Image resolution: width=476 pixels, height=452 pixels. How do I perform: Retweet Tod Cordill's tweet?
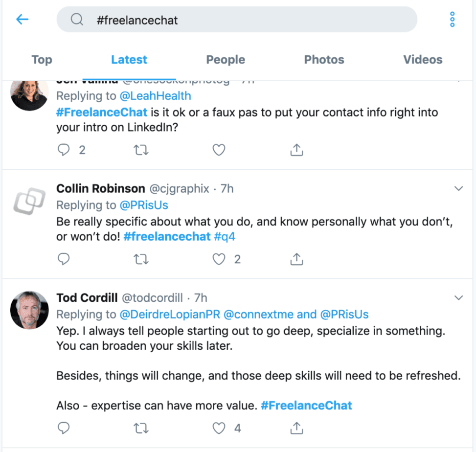pyautogui.click(x=141, y=428)
